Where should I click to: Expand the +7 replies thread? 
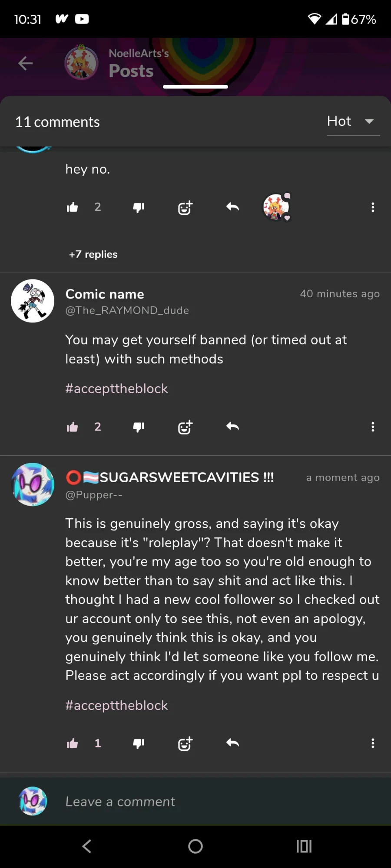(x=93, y=254)
